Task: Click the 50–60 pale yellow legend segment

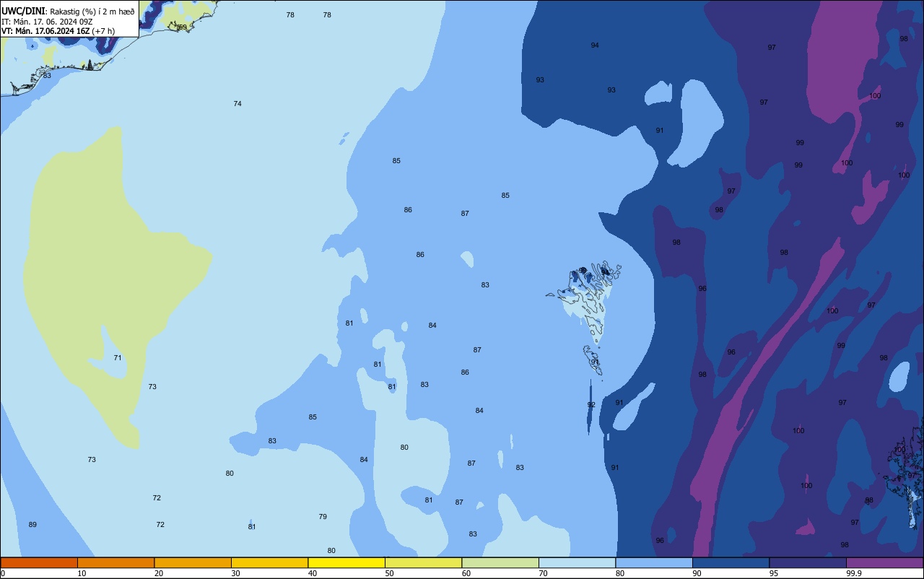Action: tap(423, 562)
